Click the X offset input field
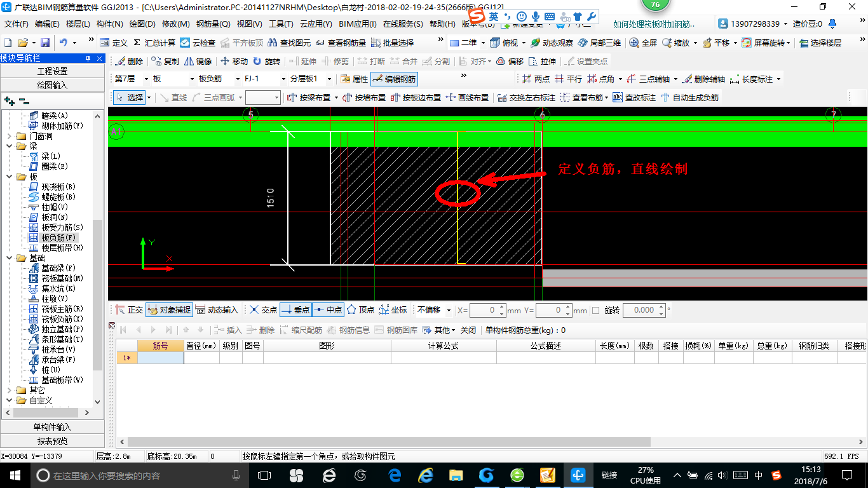The image size is (868, 488). 487,310
